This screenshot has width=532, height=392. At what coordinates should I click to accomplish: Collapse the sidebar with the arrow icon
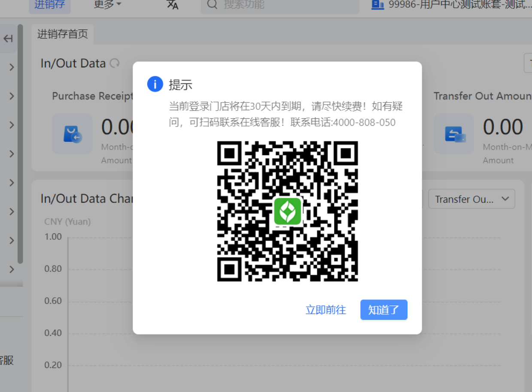coord(8,39)
